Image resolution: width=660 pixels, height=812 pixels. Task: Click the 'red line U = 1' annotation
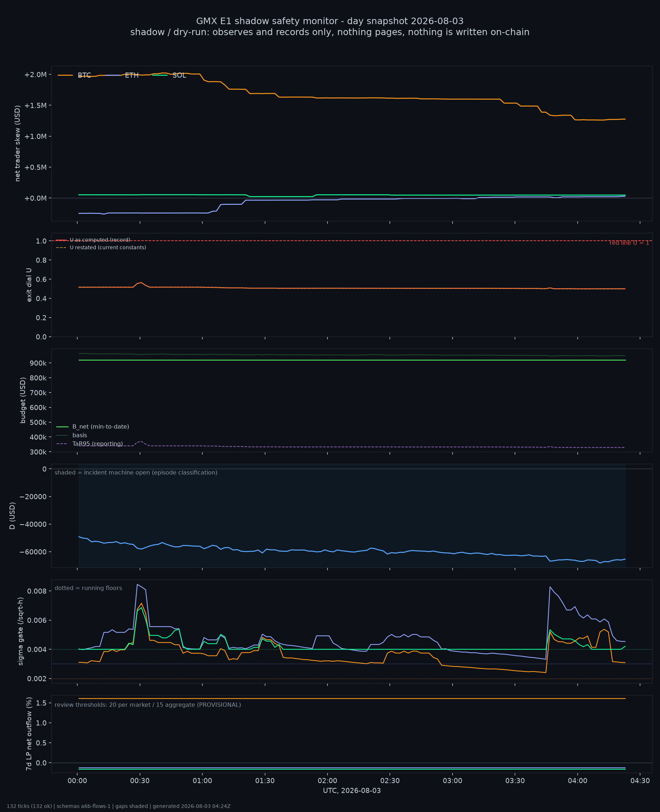tap(629, 243)
